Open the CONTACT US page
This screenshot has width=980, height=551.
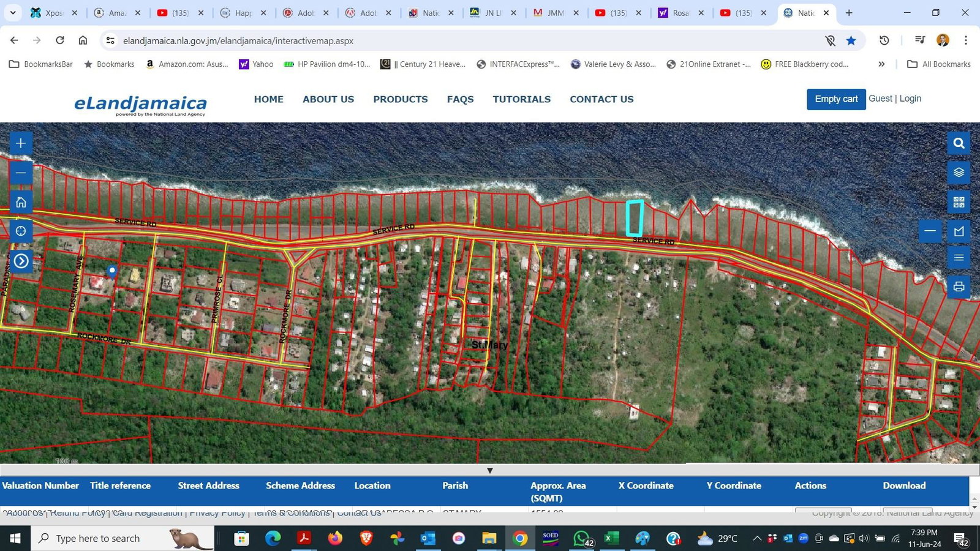pyautogui.click(x=601, y=99)
